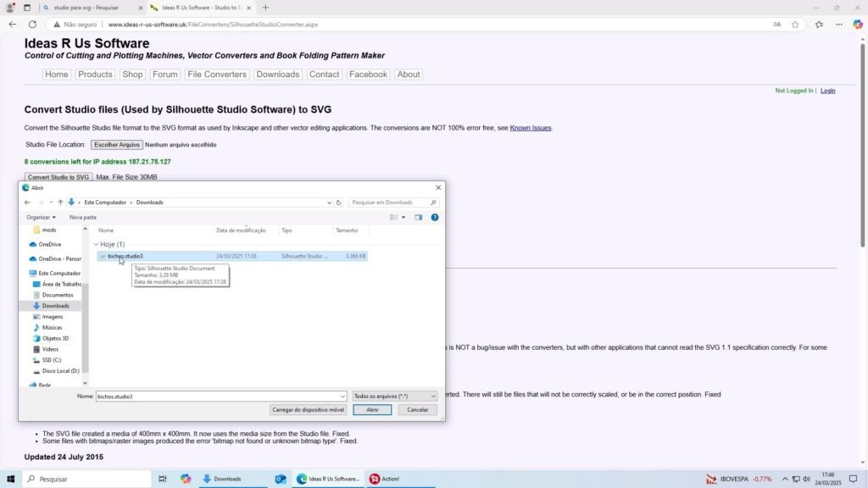Open the file type filter combo box

click(395, 396)
